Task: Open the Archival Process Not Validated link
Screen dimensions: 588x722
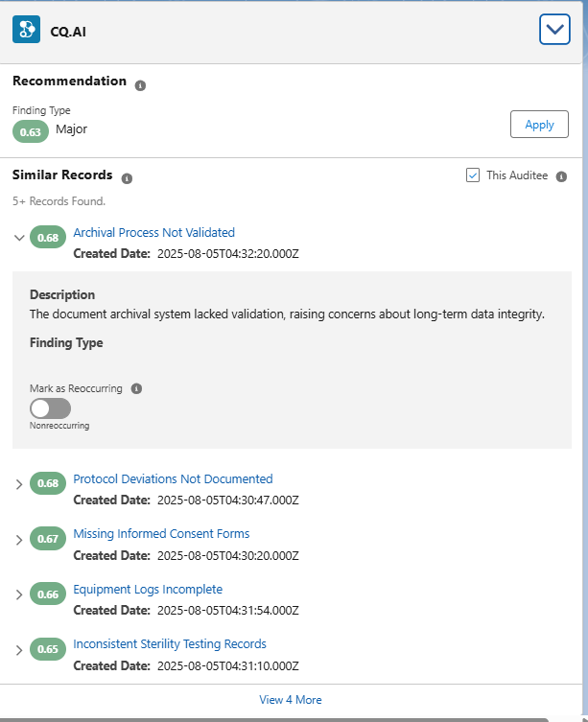Action: pyautogui.click(x=153, y=232)
